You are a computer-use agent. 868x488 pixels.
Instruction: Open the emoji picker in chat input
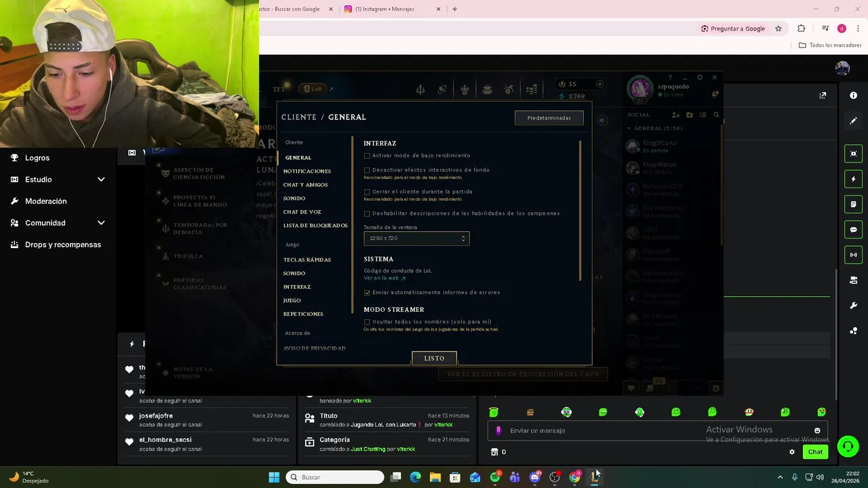[817, 430]
